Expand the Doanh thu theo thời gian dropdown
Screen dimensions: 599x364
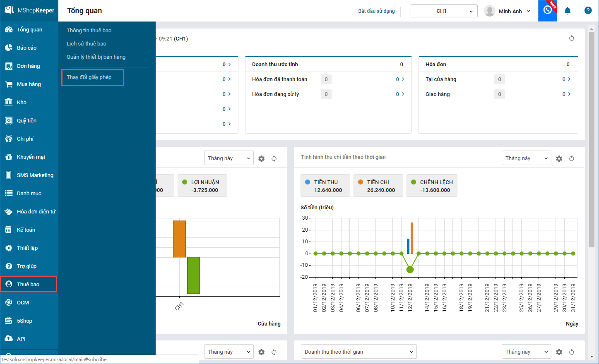pyautogui.click(x=358, y=352)
